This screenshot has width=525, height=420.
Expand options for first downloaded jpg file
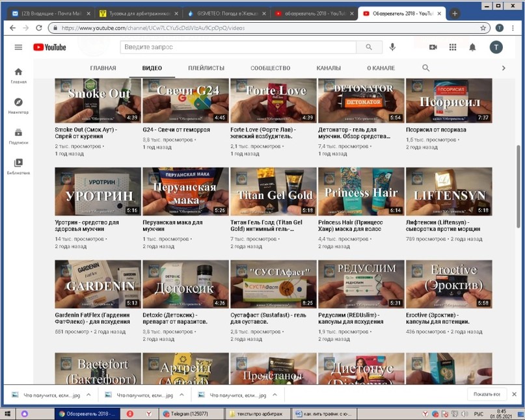pyautogui.click(x=88, y=395)
